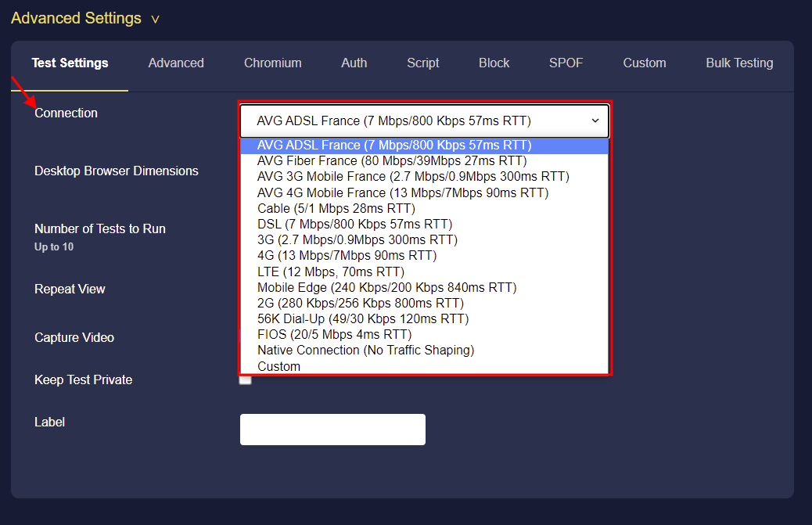Toggle the Keep Test Private checkbox

[x=245, y=380]
